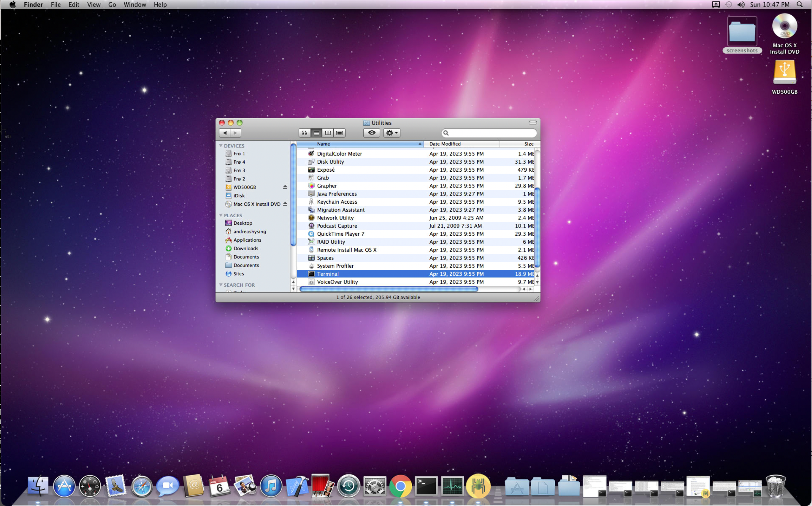Open Disk Utility application
The width and height of the screenshot is (812, 506).
click(330, 161)
